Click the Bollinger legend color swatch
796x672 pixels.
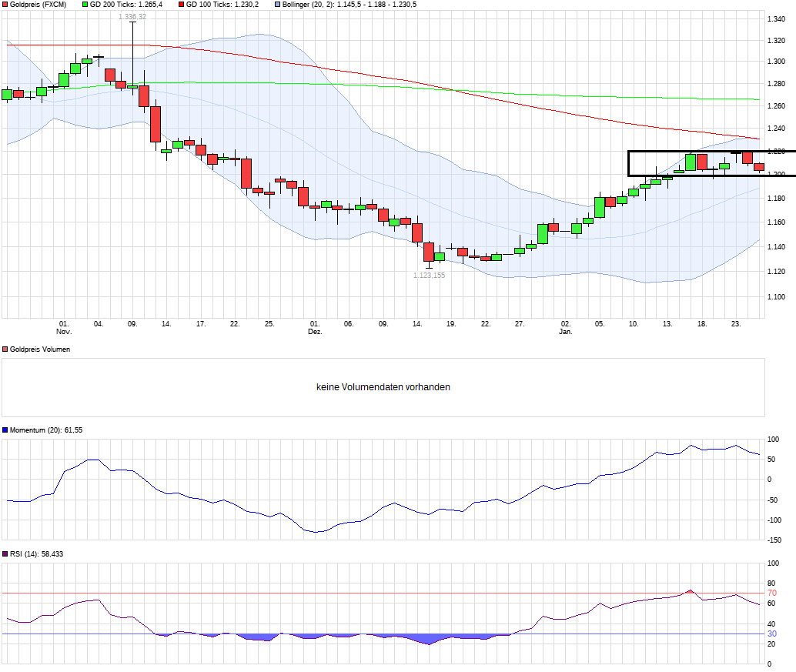[x=278, y=5]
